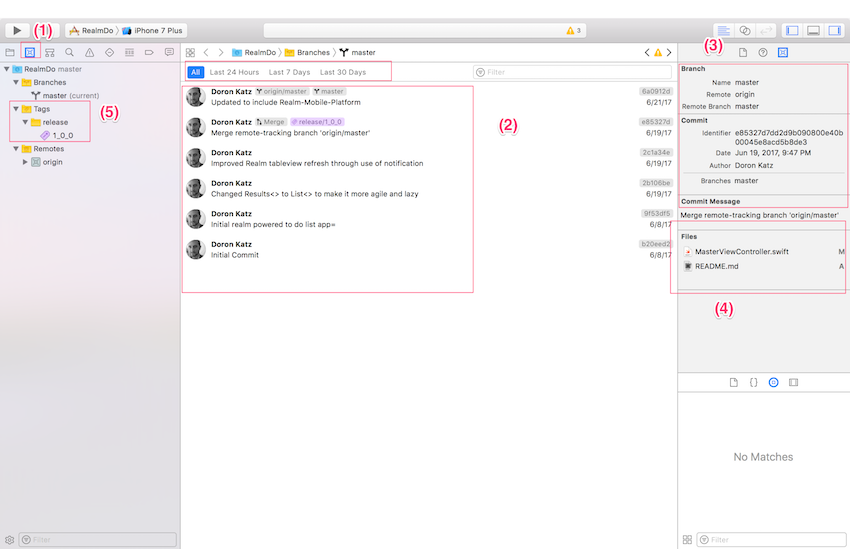This screenshot has height=549, width=850.
Task: Select the Source Control navigator icon
Action: click(30, 53)
